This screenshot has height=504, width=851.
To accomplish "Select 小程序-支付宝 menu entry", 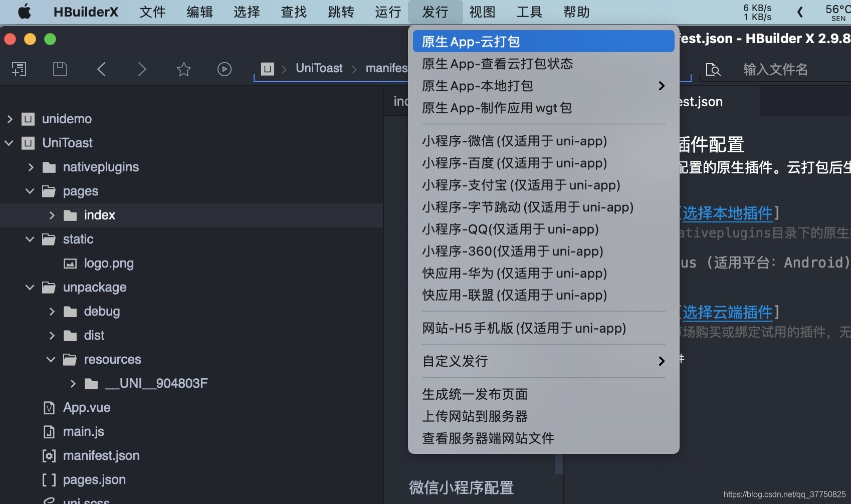I will (544, 185).
